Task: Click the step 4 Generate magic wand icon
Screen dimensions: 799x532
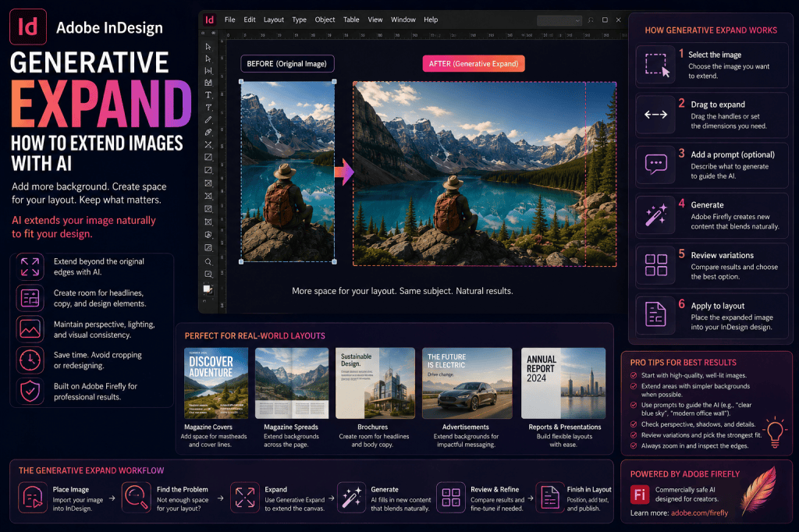Action: click(x=655, y=215)
